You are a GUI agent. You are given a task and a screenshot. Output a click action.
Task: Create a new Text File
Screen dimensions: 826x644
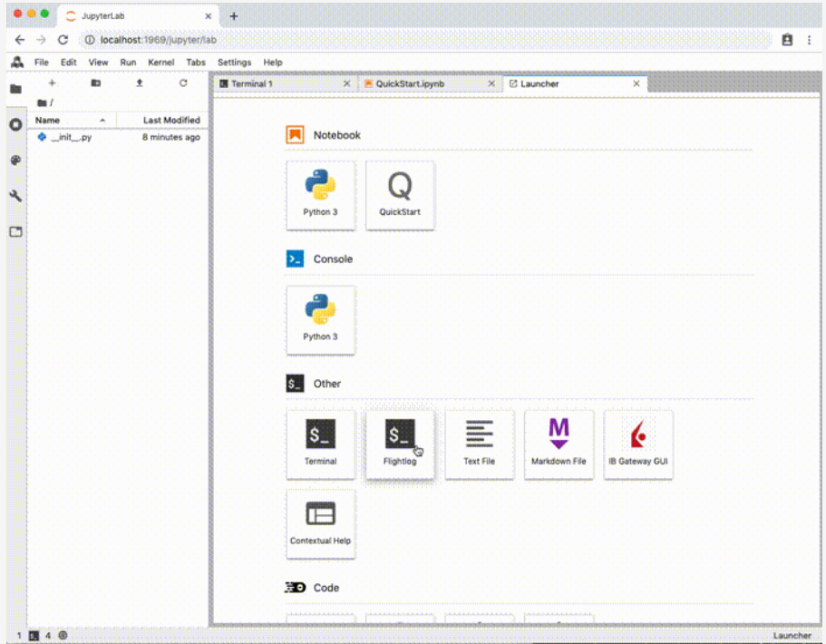tap(479, 444)
